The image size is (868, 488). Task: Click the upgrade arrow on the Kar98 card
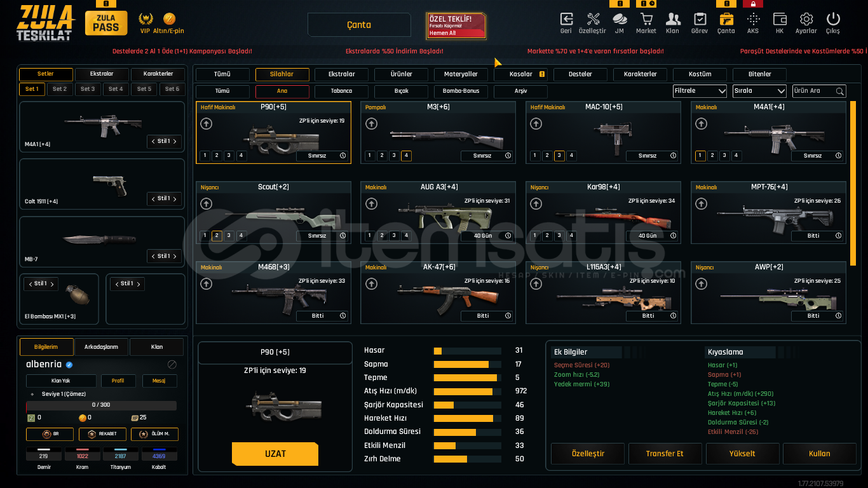(x=536, y=203)
